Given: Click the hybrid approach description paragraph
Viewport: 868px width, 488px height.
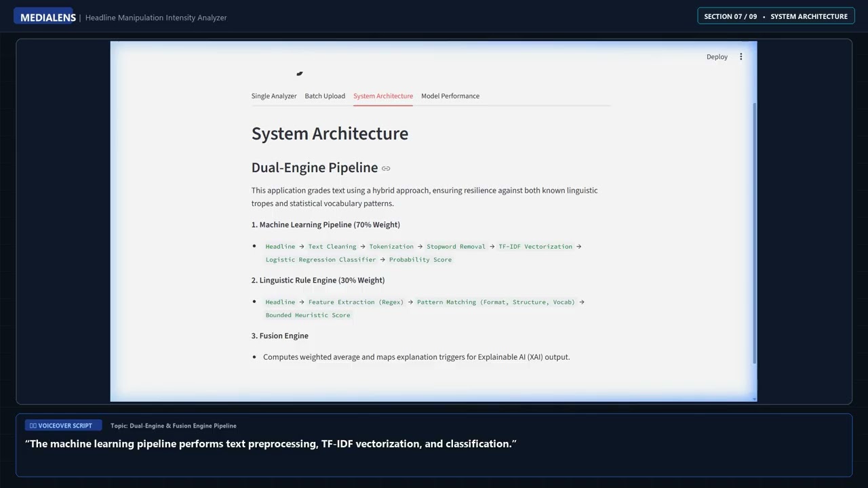Looking at the screenshot, I should coord(425,197).
